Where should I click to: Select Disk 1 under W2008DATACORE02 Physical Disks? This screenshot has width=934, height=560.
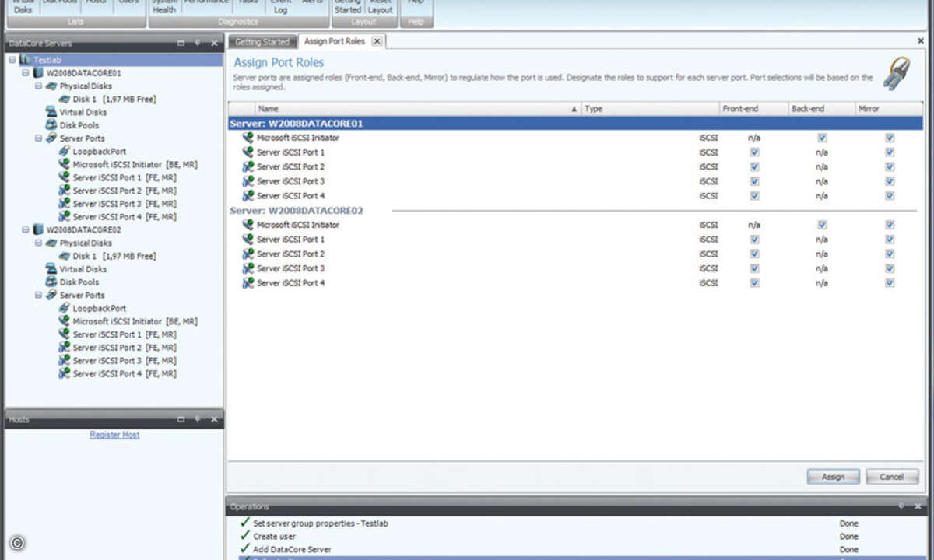click(x=114, y=256)
